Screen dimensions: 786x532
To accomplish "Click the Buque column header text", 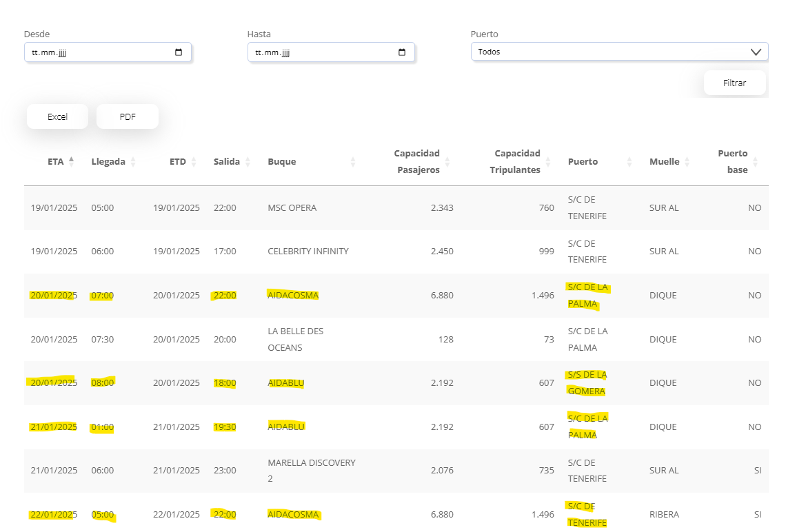I will pyautogui.click(x=282, y=162).
